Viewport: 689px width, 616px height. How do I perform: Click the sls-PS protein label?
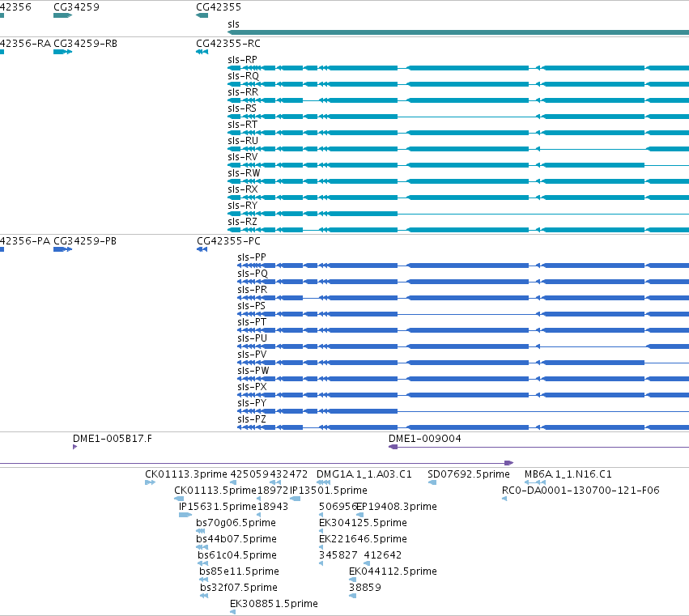coord(251,306)
